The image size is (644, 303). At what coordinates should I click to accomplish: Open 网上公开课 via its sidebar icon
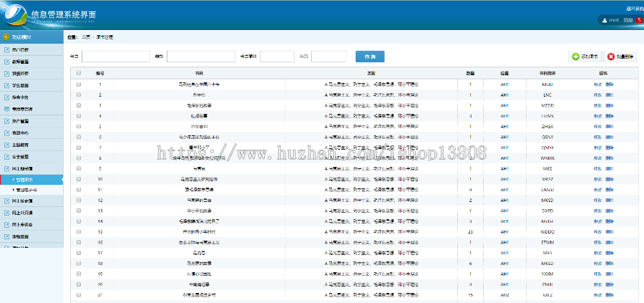[6, 213]
